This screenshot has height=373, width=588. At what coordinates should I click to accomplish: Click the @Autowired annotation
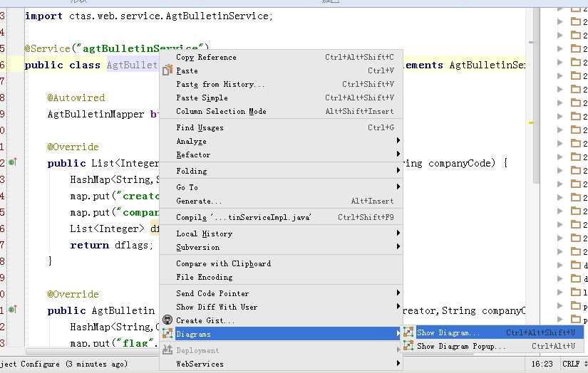(76, 98)
